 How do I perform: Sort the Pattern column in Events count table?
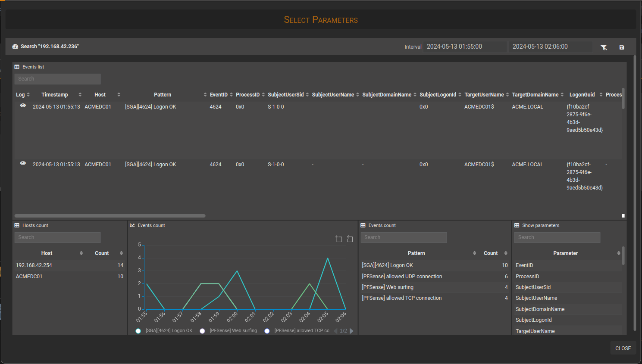point(474,253)
